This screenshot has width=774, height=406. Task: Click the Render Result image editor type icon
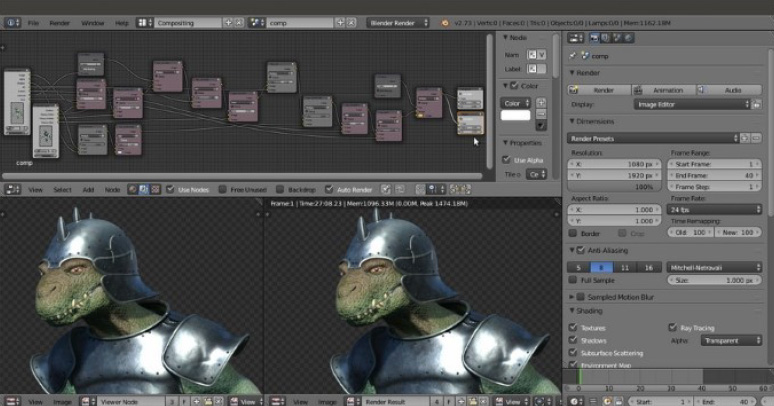(x=277, y=401)
